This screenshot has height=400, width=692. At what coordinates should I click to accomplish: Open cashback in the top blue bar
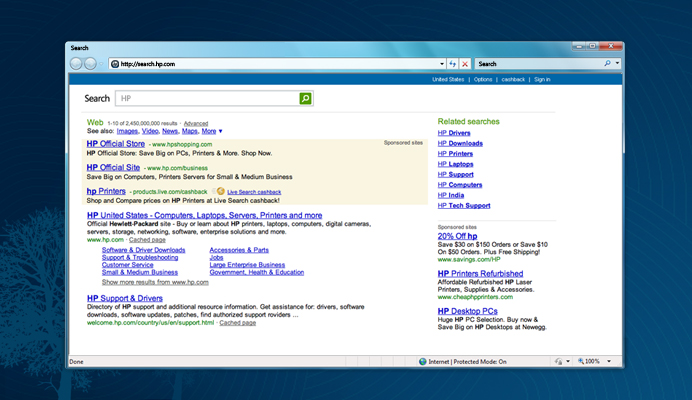click(x=513, y=79)
